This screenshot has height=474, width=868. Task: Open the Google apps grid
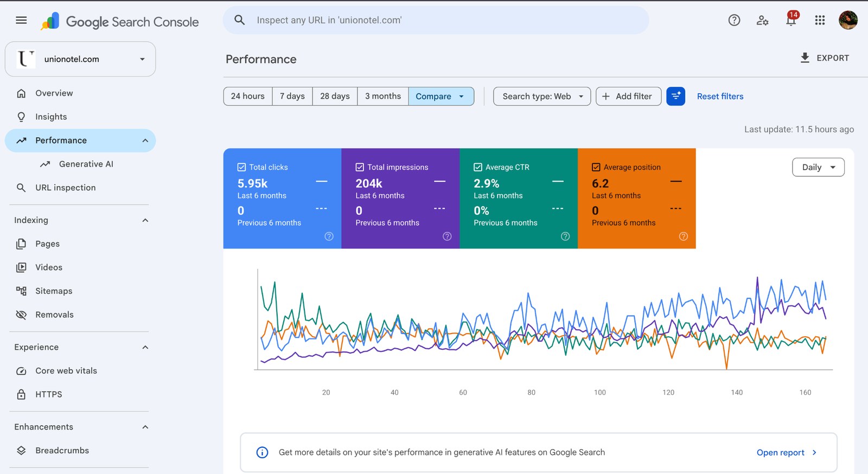(x=820, y=20)
